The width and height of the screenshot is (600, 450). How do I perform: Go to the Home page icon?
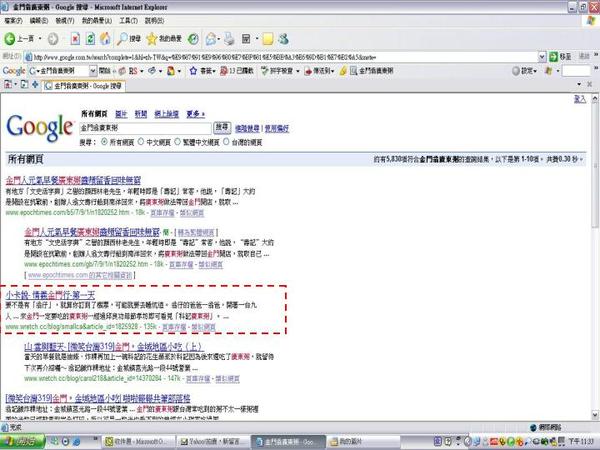105,39
